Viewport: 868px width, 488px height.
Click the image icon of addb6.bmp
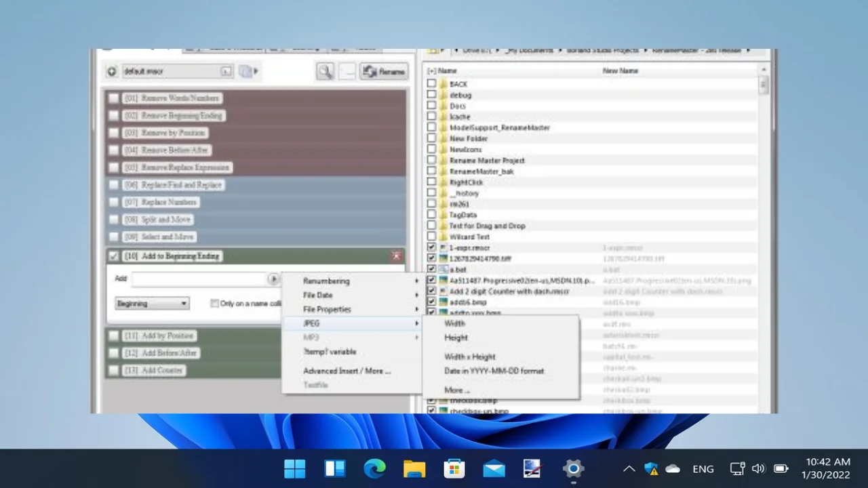443,302
